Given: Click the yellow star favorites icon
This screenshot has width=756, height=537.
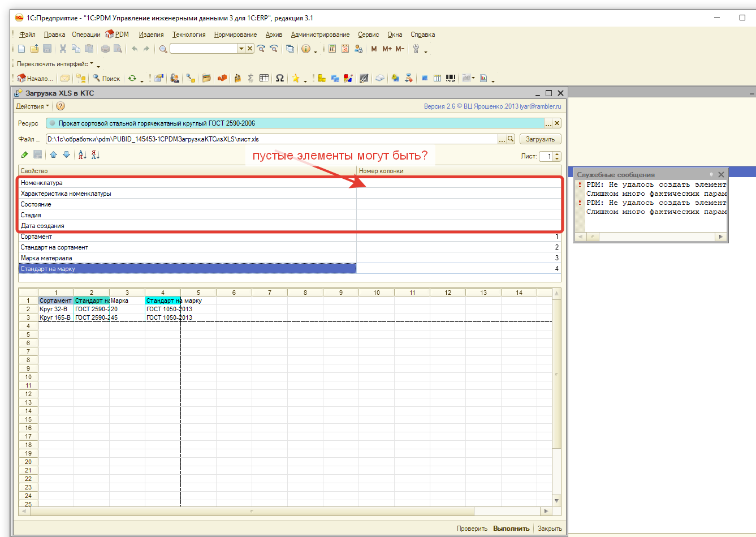Looking at the screenshot, I should click(x=296, y=79).
